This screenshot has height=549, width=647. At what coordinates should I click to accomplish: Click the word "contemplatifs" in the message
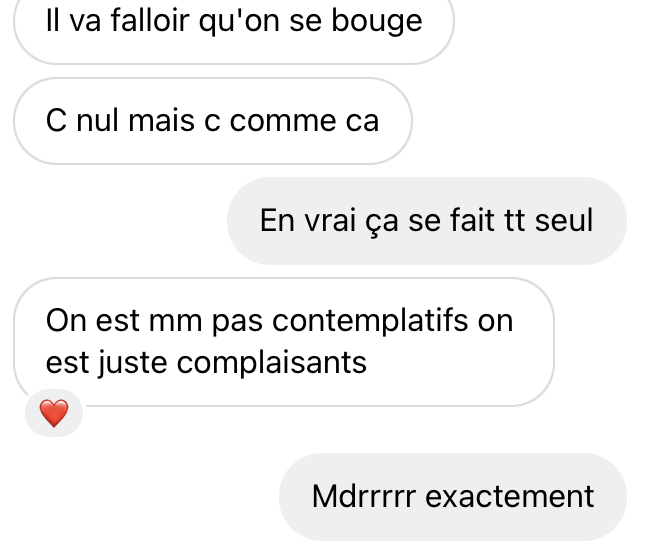click(x=370, y=322)
